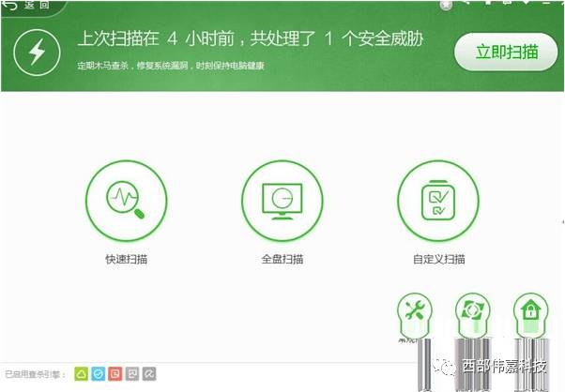The height and width of the screenshot is (392, 565).
Task: Start a scan with 立即扫描 button
Action: [506, 53]
